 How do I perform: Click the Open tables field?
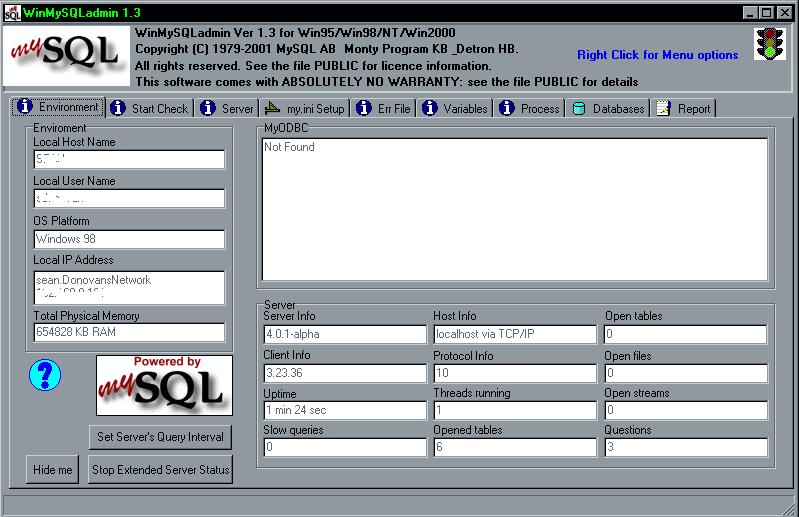(686, 334)
